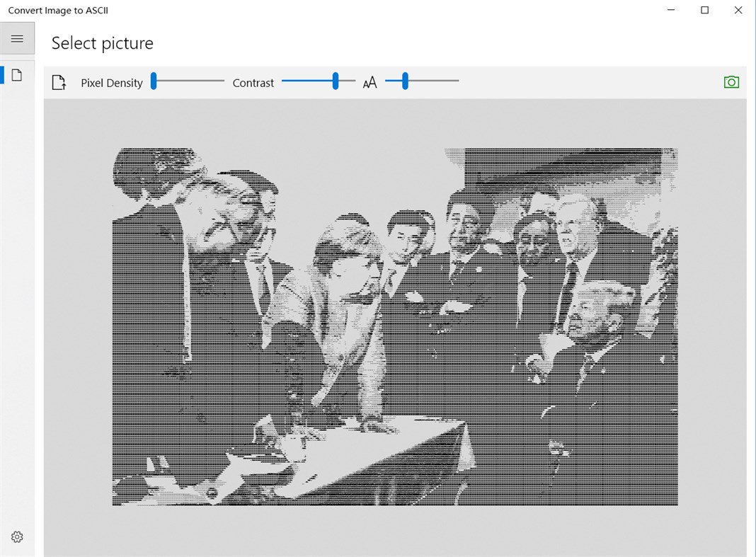Click the Contrast label text

[253, 83]
